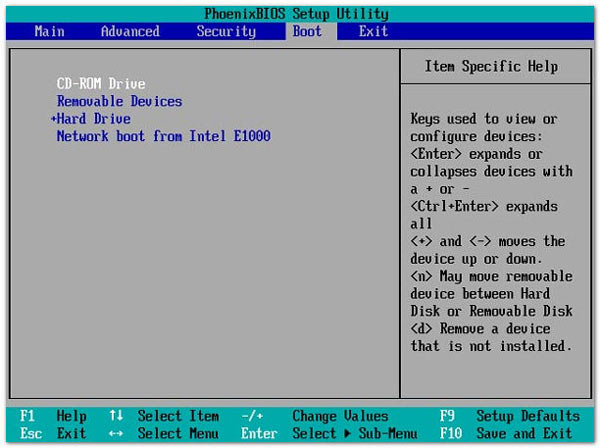Click help text '<d> Remove a device'
600x448 pixels.
[480, 328]
